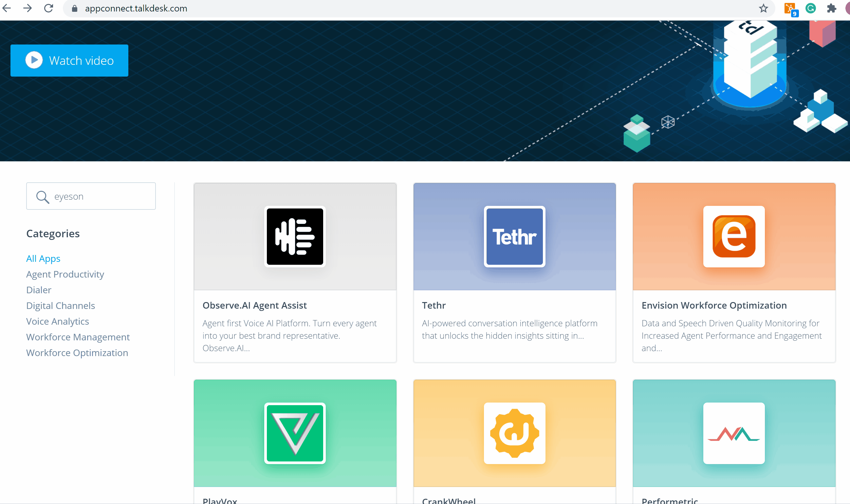The image size is (850, 504).
Task: Select the All Apps category
Action: click(x=43, y=259)
